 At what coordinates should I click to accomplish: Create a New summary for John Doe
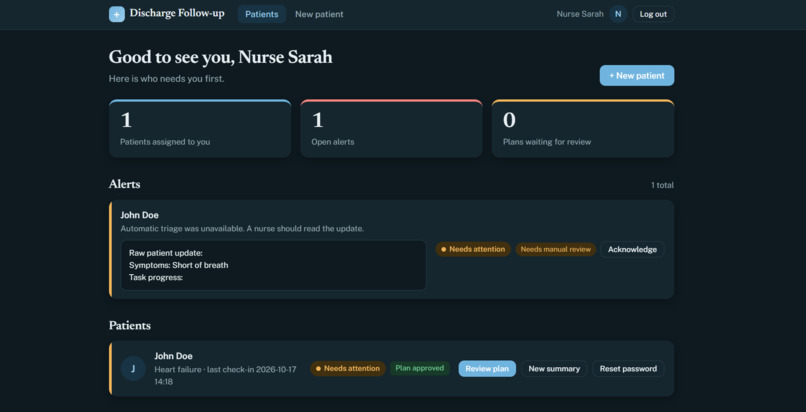pyautogui.click(x=554, y=368)
